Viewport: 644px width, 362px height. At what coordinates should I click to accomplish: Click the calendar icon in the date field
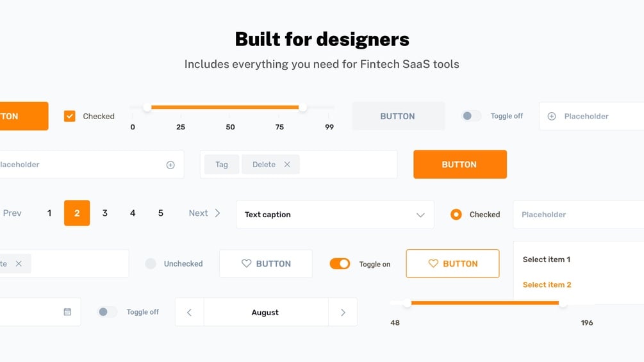[x=67, y=312]
